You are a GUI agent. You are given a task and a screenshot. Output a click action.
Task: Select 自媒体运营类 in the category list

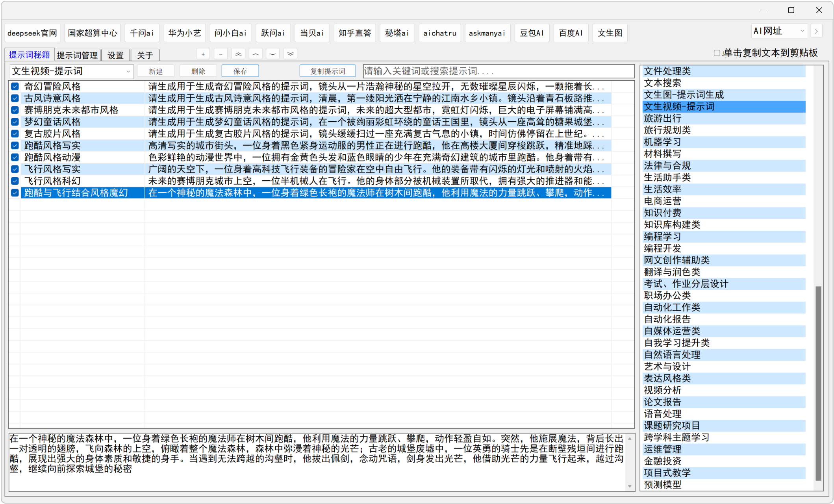[724, 331]
